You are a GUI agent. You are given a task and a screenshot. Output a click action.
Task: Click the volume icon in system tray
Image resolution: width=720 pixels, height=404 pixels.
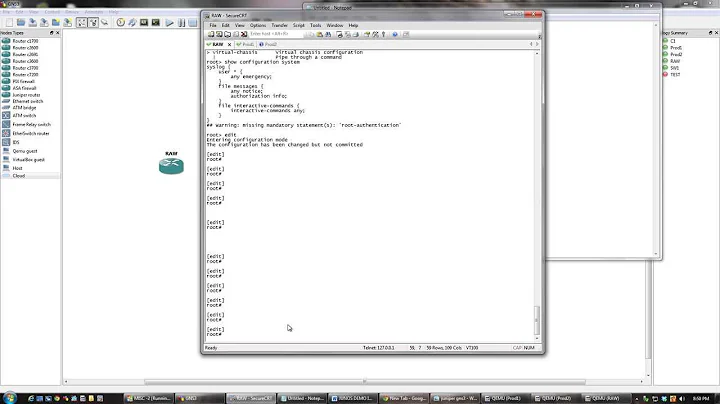pos(681,398)
